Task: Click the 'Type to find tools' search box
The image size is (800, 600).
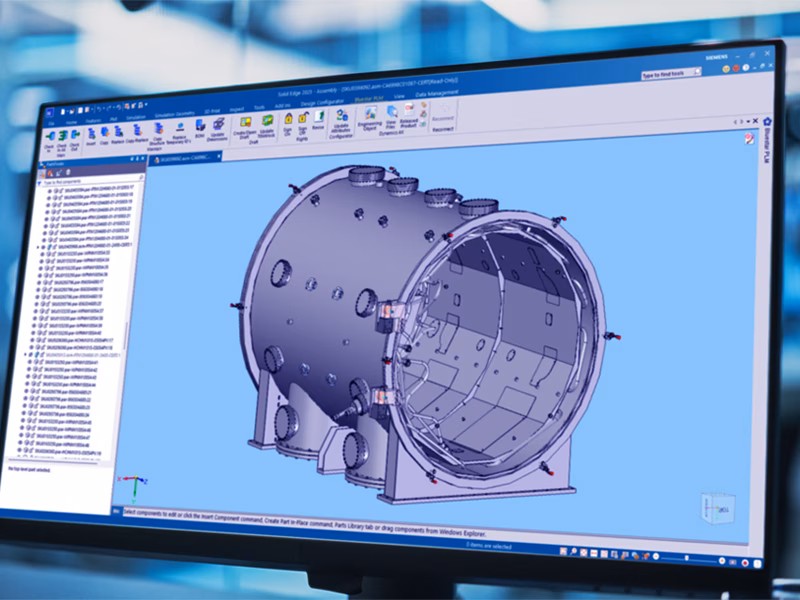Action: click(670, 74)
